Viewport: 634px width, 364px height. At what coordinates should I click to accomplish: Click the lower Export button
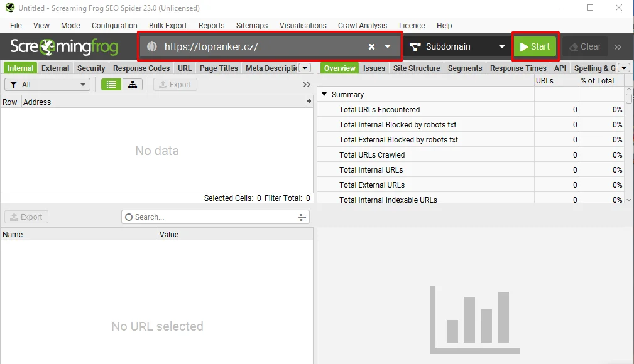click(26, 217)
